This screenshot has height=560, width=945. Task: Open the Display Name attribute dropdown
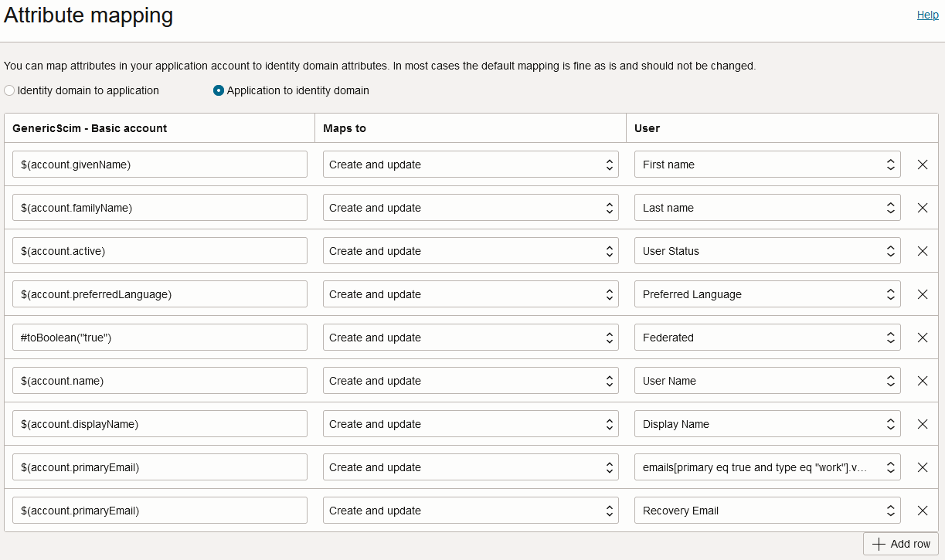point(767,424)
